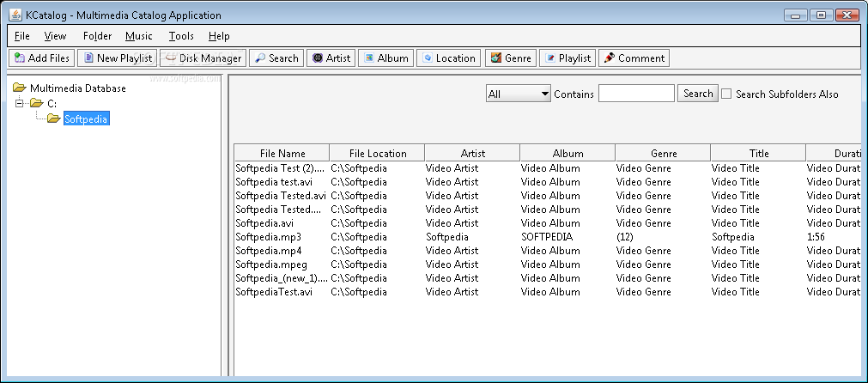Browse by Location from toolbar
The height and width of the screenshot is (383, 868).
[448, 58]
